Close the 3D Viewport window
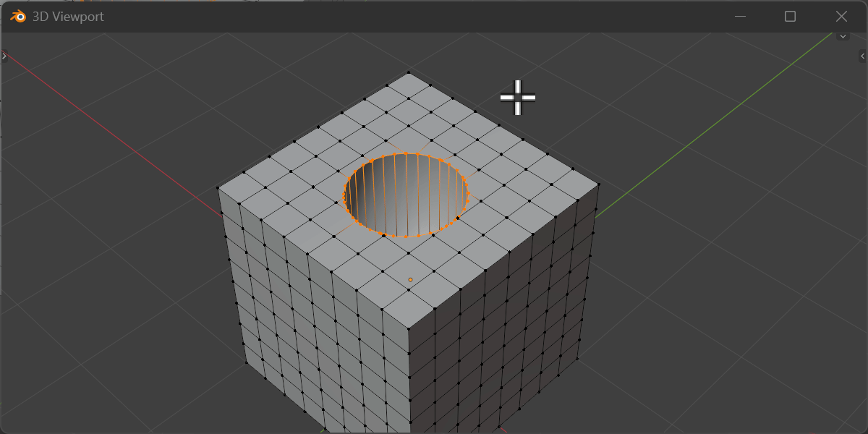This screenshot has height=434, width=868. pyautogui.click(x=841, y=16)
